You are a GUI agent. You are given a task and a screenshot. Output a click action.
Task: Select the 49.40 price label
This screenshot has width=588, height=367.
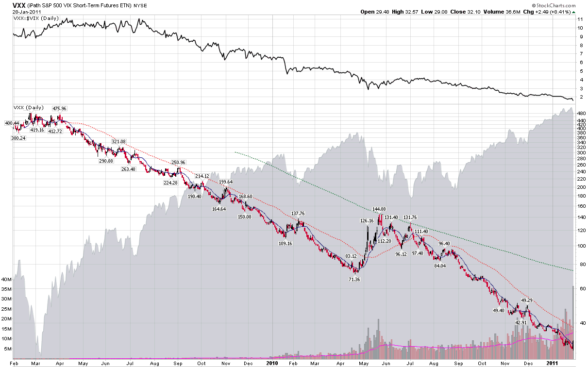pyautogui.click(x=499, y=311)
